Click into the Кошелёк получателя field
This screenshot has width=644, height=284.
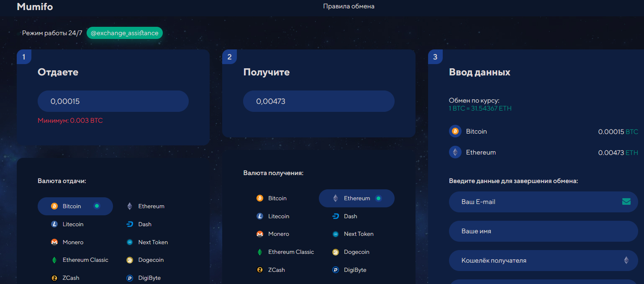[544, 261]
